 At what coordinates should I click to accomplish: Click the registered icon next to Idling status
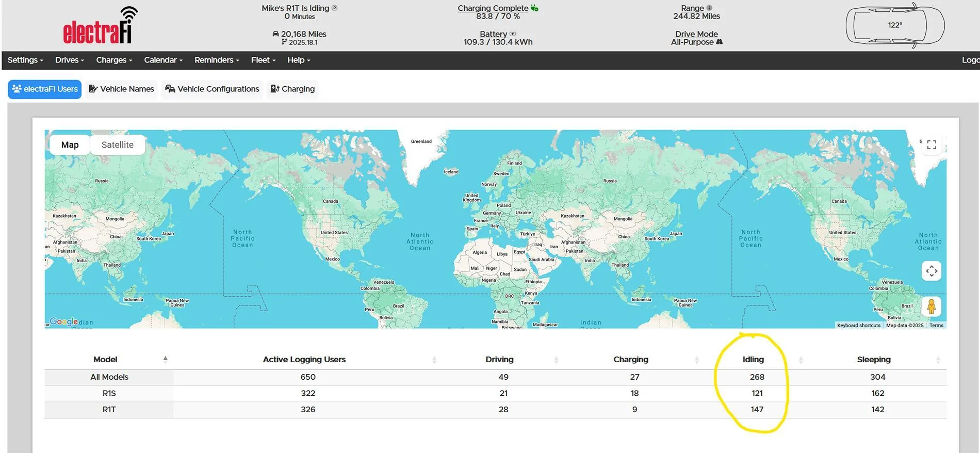click(x=334, y=8)
